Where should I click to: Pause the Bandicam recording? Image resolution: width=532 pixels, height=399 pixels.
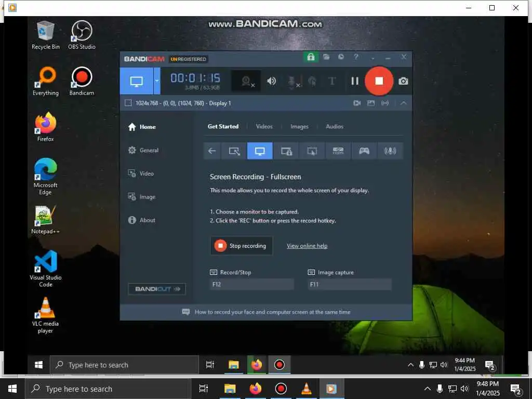[x=355, y=81]
